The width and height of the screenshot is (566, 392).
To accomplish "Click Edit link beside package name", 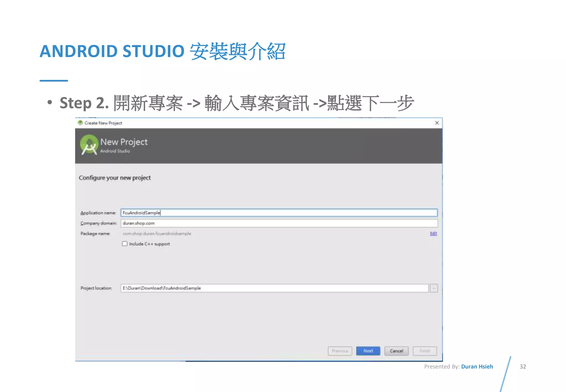I will click(433, 233).
